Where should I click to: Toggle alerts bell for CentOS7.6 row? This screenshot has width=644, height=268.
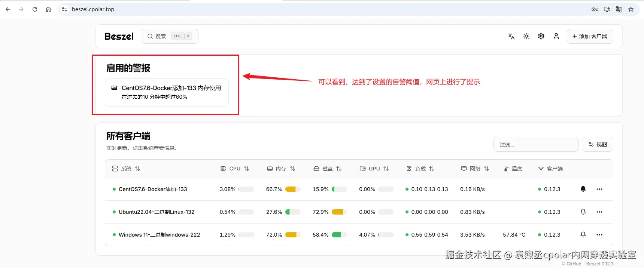coord(583,189)
